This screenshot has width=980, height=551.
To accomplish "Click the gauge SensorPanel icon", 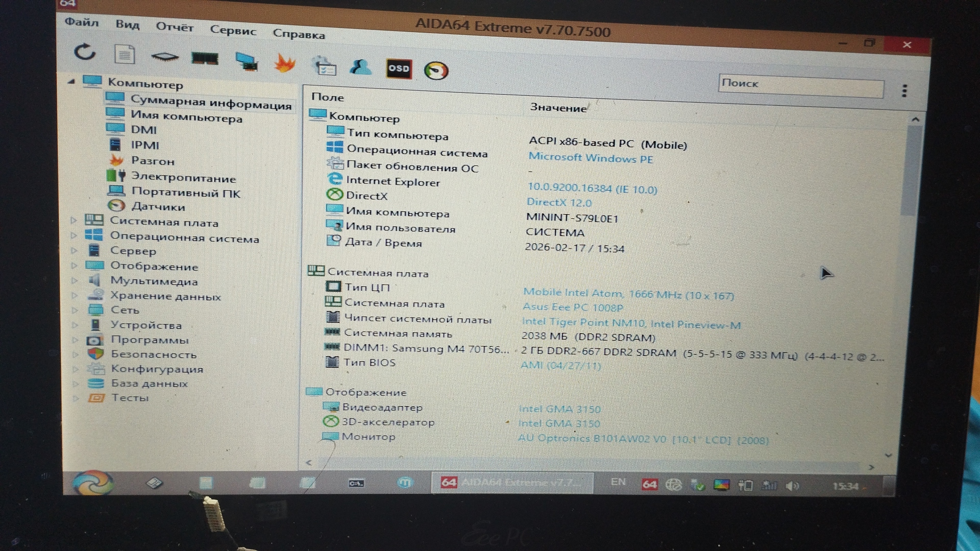I will click(436, 71).
